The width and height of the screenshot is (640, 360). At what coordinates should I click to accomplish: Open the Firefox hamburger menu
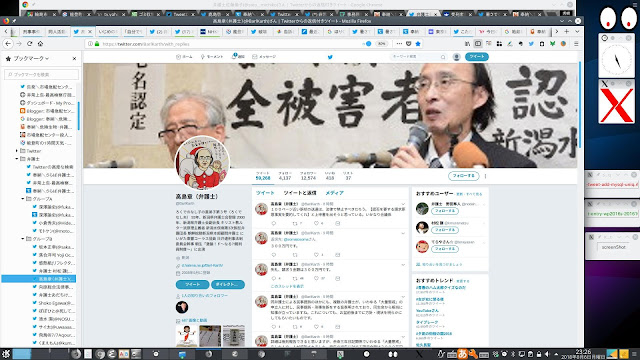click(x=576, y=44)
